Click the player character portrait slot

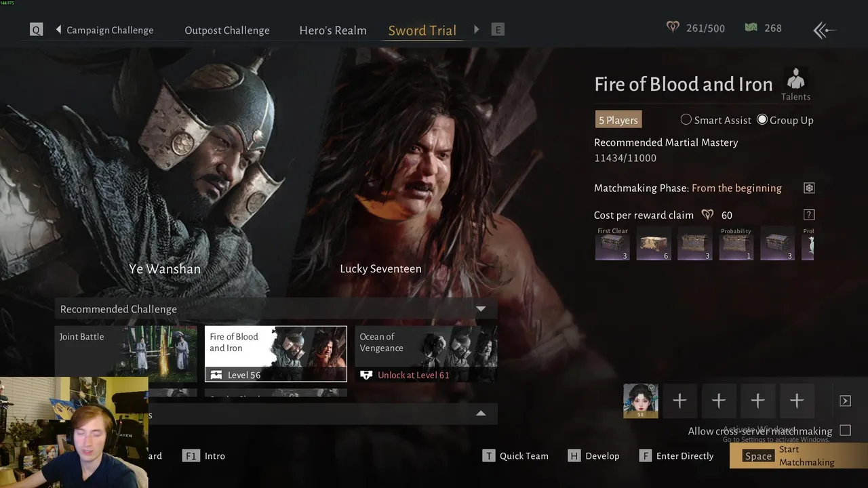tap(641, 401)
